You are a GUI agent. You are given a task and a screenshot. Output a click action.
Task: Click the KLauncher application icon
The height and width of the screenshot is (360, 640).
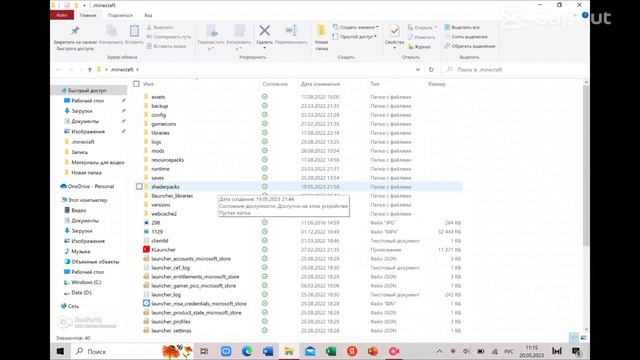pyautogui.click(x=146, y=249)
